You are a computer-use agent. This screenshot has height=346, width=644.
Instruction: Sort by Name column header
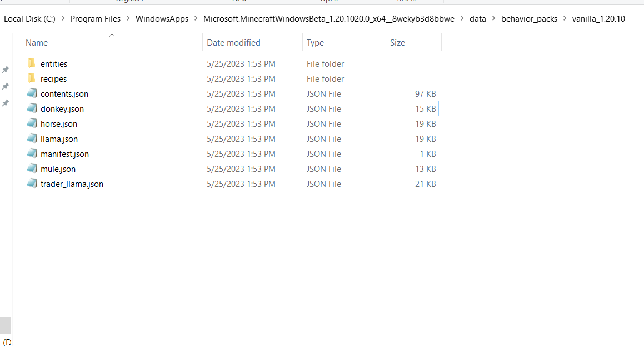coord(37,43)
